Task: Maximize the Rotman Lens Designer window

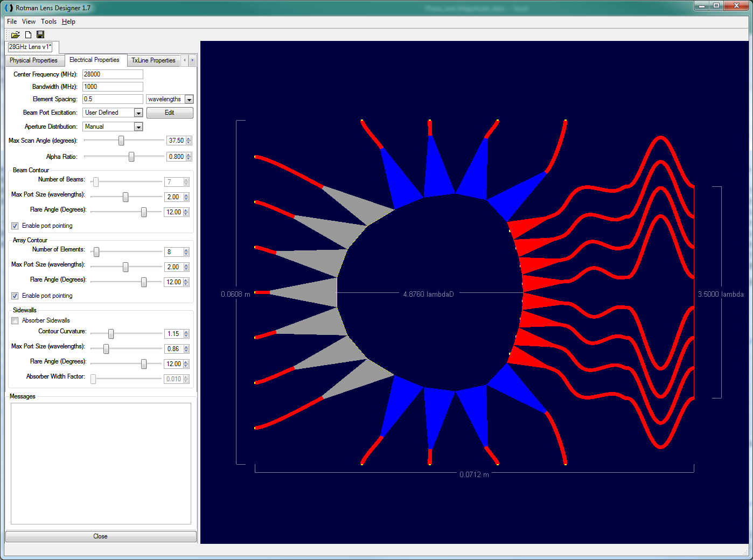Action: (716, 6)
